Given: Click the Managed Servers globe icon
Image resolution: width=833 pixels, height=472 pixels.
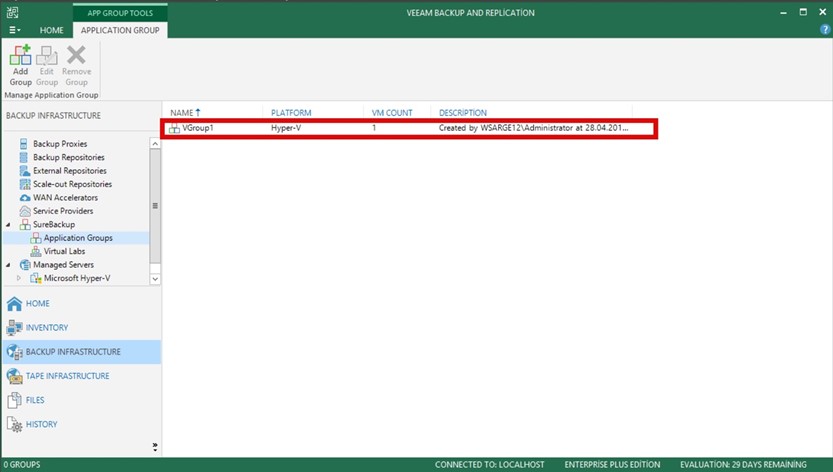Looking at the screenshot, I should (x=24, y=264).
